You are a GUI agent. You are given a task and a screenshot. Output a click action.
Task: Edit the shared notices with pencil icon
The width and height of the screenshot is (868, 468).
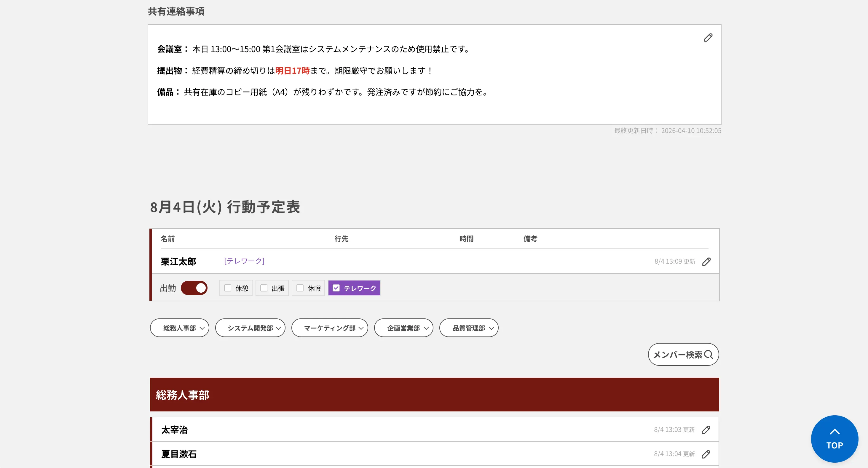click(708, 37)
